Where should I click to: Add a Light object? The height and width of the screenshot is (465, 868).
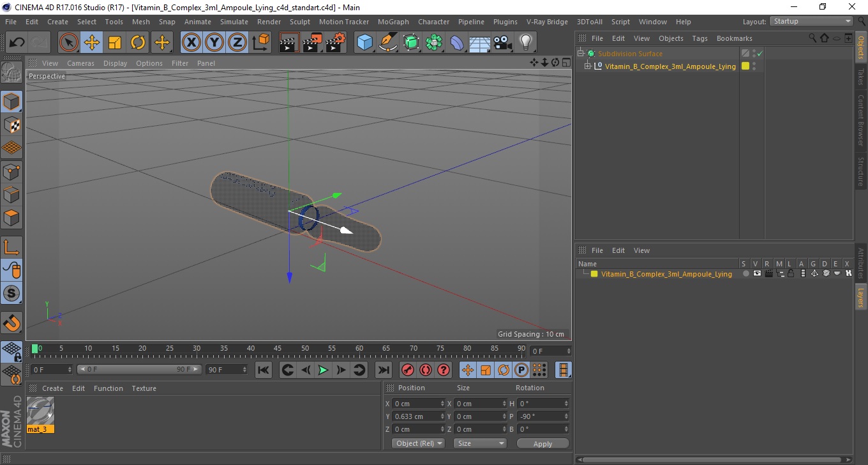pyautogui.click(x=526, y=43)
